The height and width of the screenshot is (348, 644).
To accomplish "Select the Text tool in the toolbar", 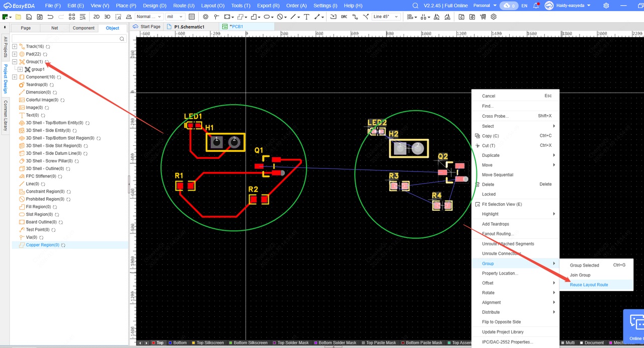I will click(305, 17).
